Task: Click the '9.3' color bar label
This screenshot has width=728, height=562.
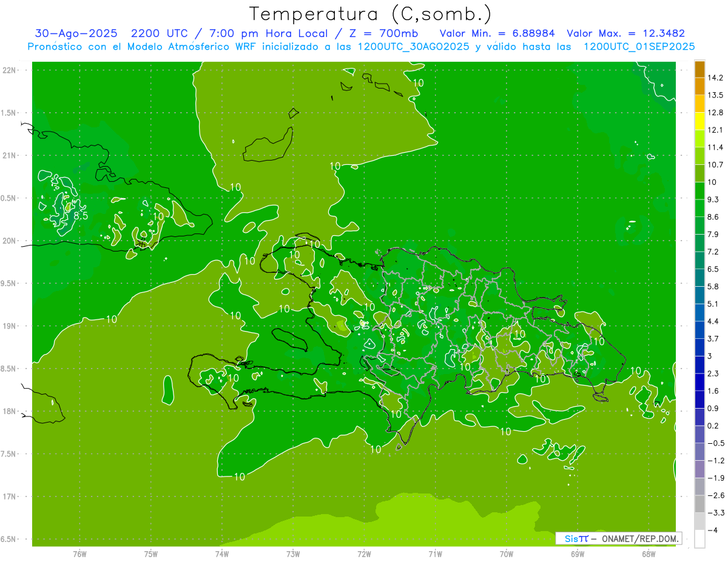Action: click(713, 199)
